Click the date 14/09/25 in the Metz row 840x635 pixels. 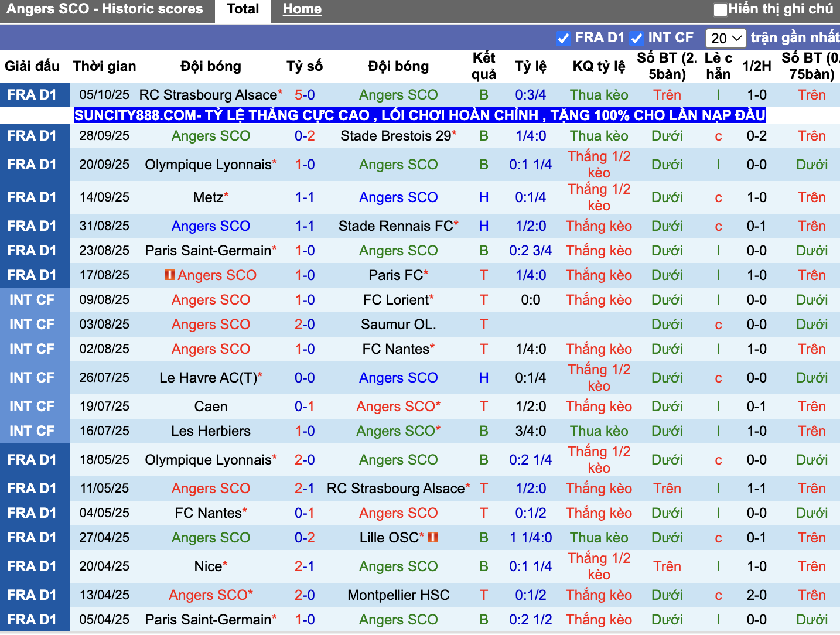104,197
